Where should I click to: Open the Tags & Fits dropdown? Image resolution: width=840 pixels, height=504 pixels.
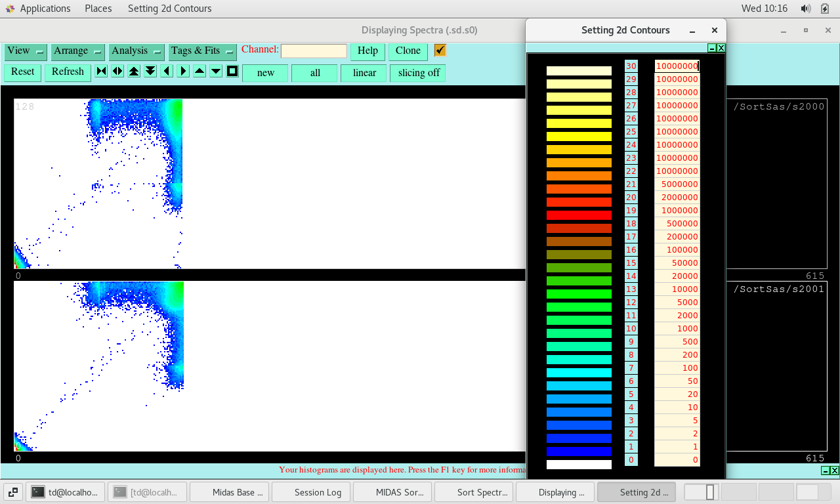(x=202, y=51)
